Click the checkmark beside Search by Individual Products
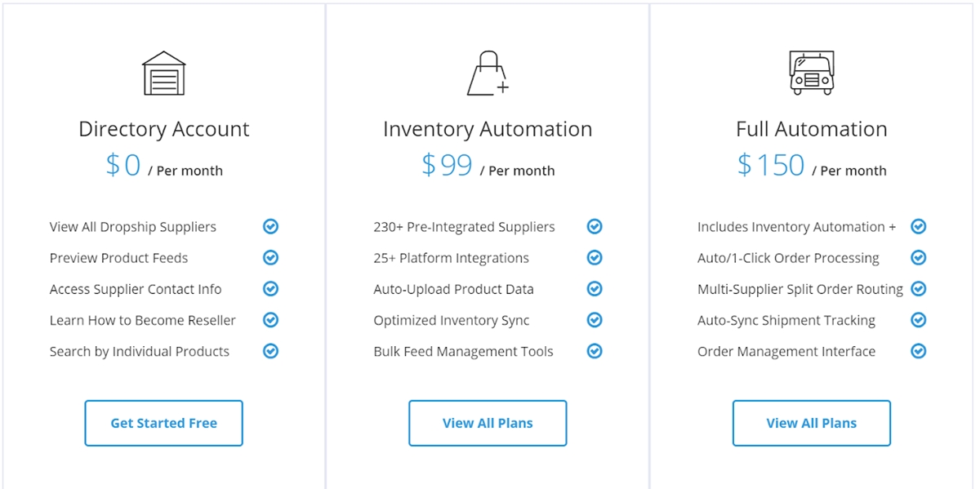This screenshot has height=489, width=980. point(270,351)
